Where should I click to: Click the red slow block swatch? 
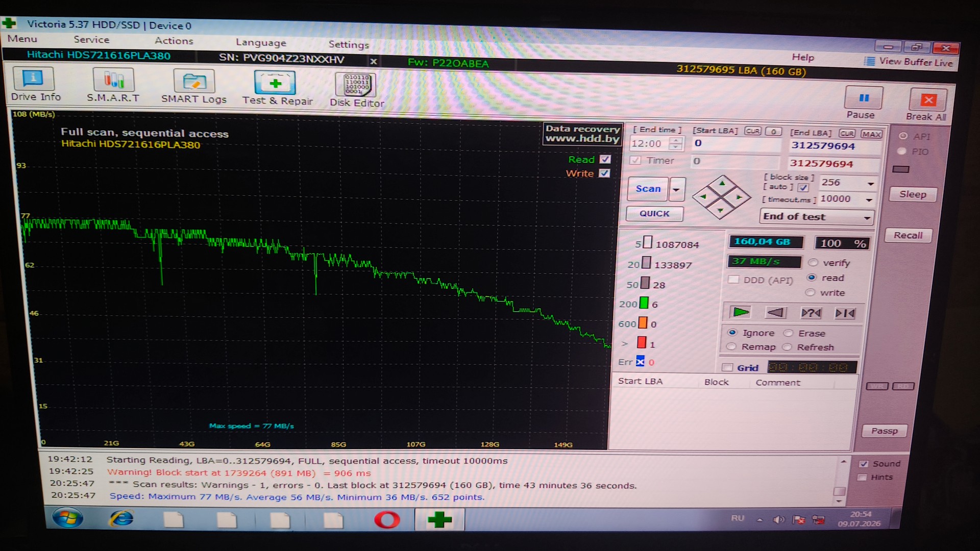pos(642,342)
